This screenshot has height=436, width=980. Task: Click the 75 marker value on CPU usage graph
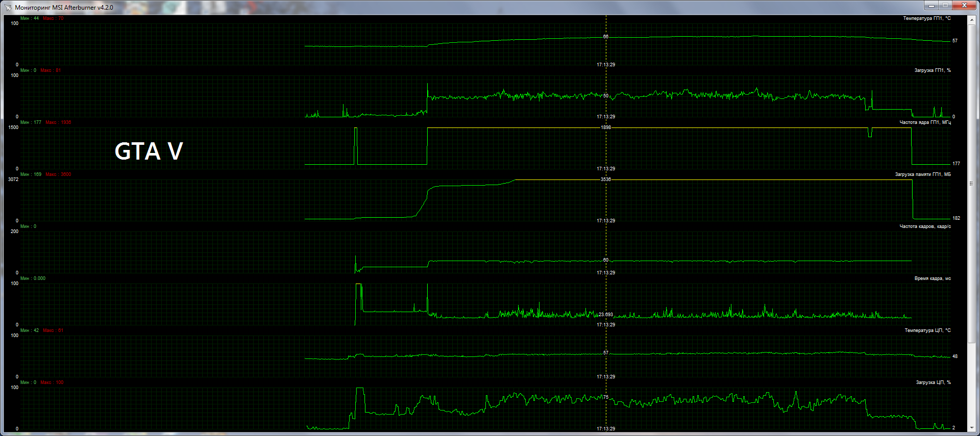(x=606, y=397)
